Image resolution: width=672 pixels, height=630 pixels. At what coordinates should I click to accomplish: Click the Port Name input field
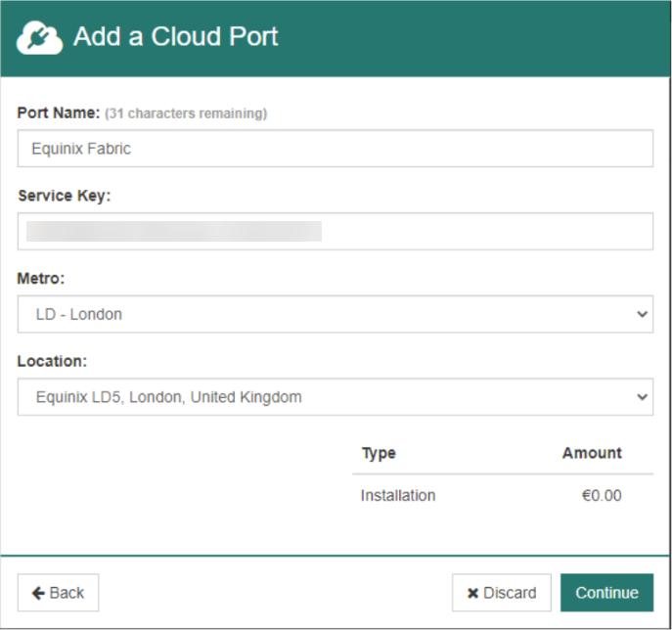(336, 149)
